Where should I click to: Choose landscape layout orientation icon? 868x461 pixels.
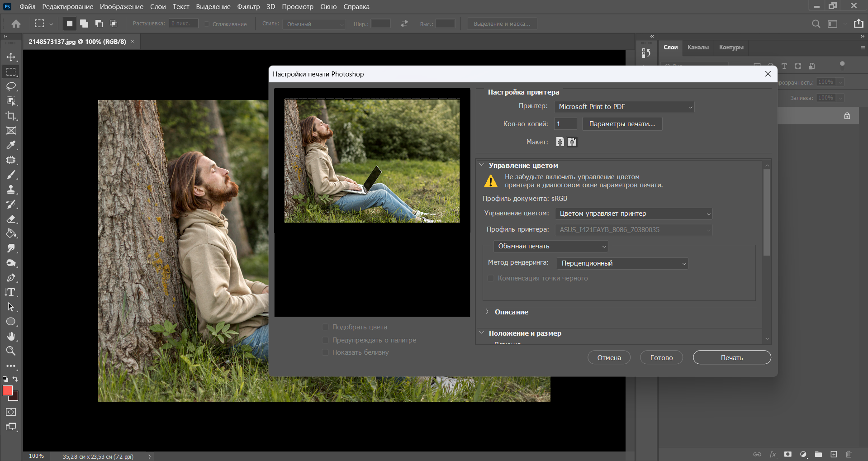click(x=572, y=142)
